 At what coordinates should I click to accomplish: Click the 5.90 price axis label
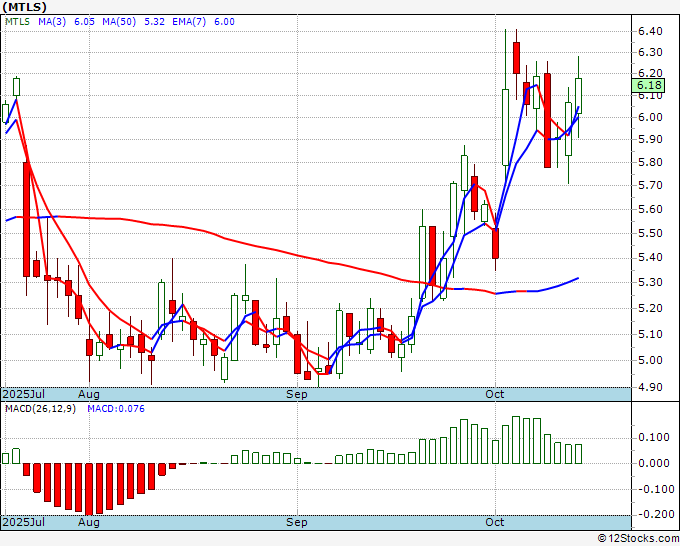(x=650, y=140)
